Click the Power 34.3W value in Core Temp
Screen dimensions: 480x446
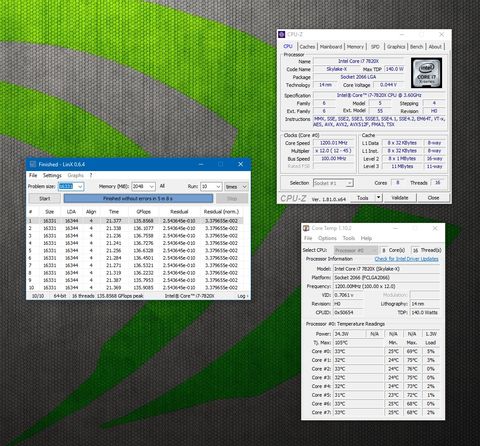pos(349,334)
